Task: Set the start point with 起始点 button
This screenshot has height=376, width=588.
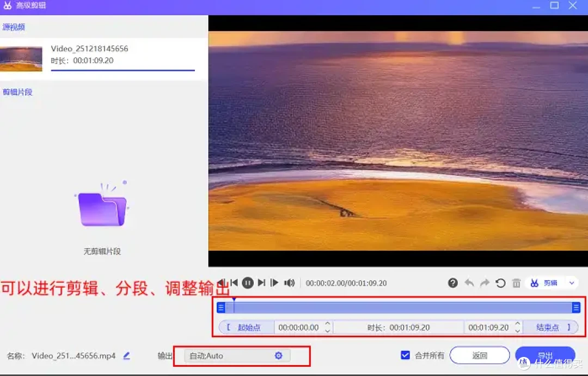Action: (246, 327)
